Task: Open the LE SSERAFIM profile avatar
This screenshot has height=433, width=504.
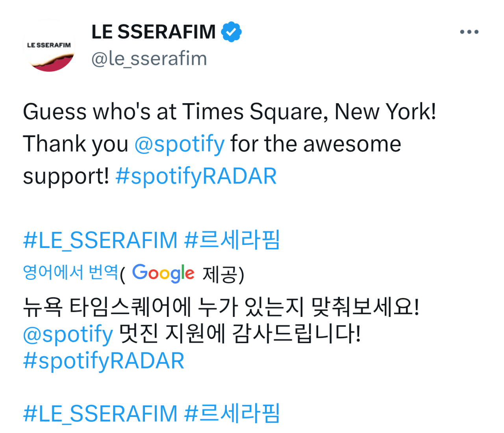Action: (x=49, y=46)
